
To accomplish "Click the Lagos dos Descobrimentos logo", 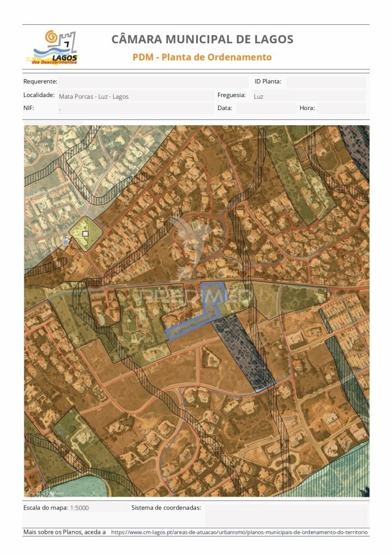I will [53, 48].
